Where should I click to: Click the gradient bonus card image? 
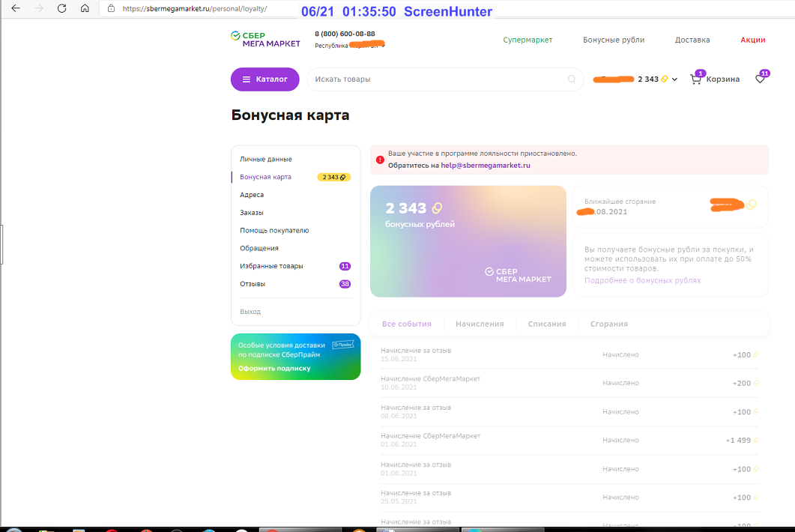(468, 241)
